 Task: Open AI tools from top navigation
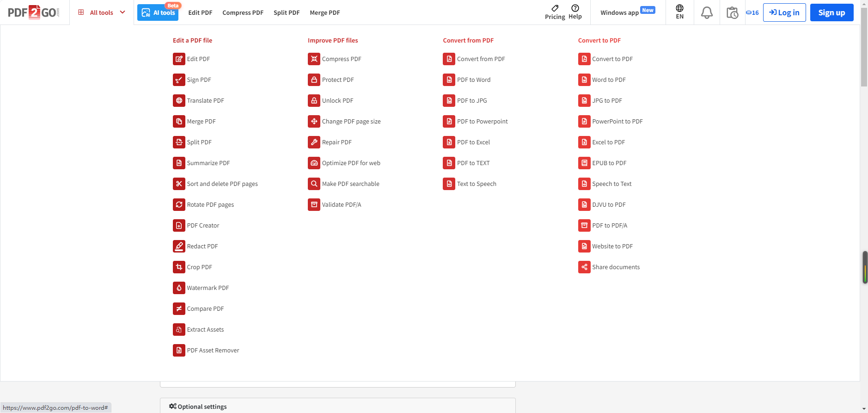pyautogui.click(x=158, y=12)
